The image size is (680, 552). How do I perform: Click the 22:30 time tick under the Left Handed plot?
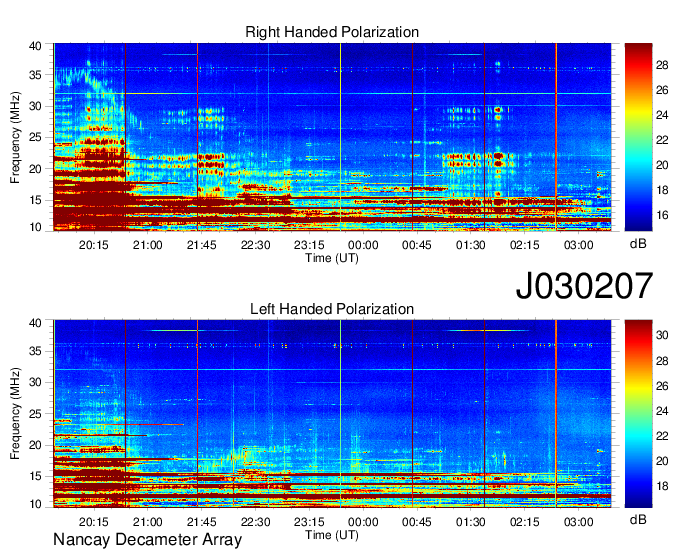tap(255, 522)
